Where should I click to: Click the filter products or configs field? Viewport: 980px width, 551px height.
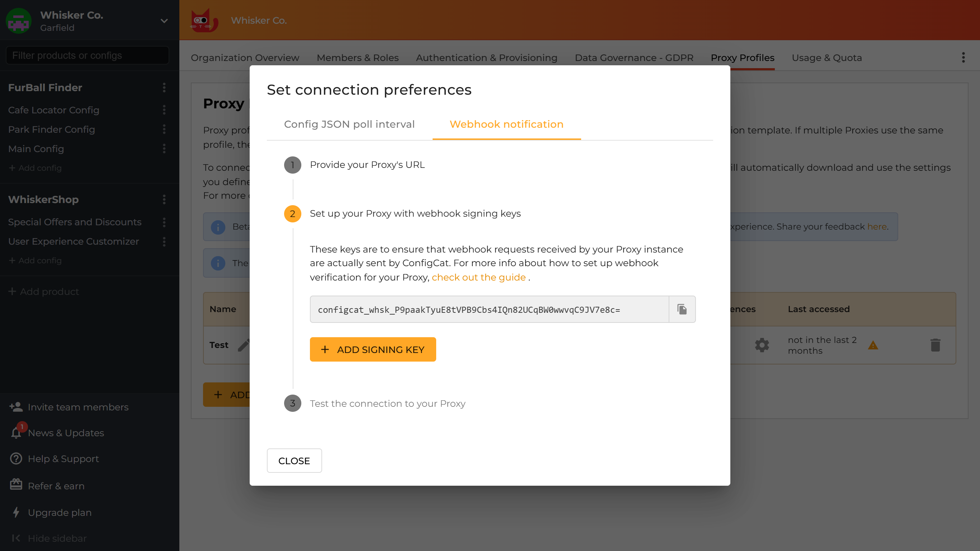tap(87, 55)
